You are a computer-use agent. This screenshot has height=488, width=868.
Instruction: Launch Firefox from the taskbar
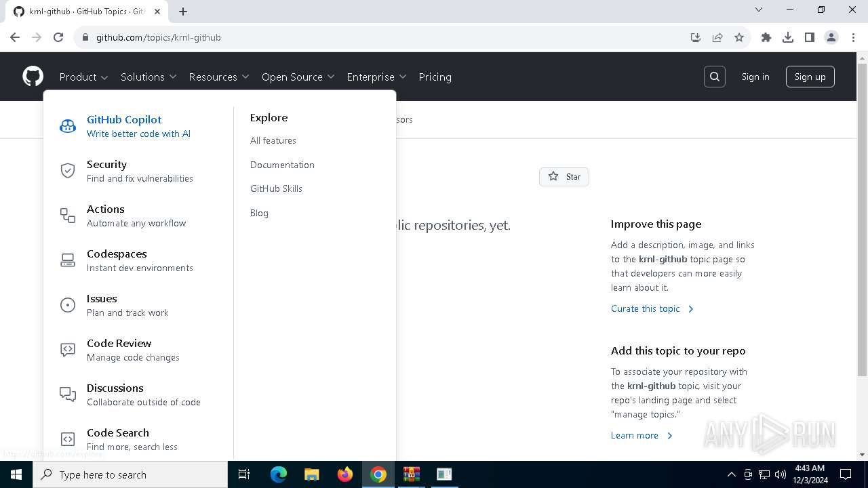[x=344, y=474]
